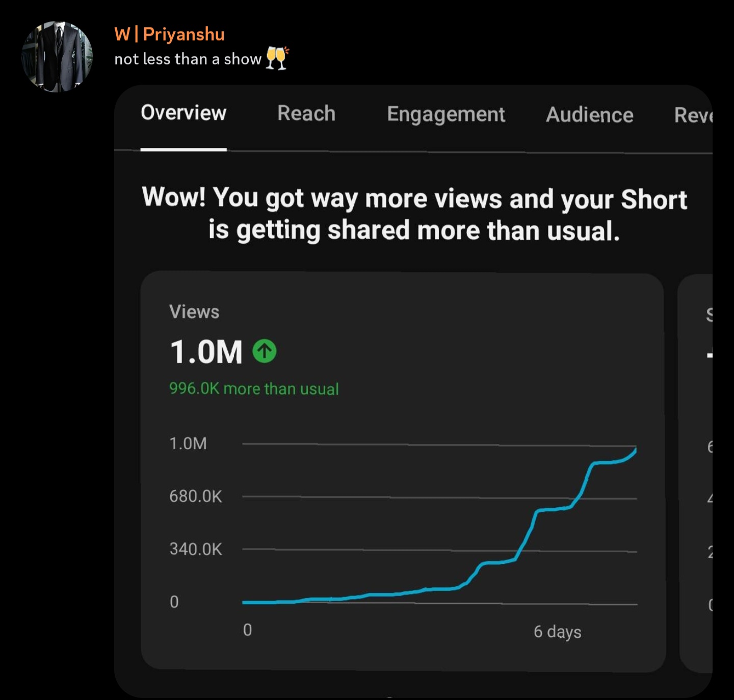Click the "996.0K more than usual" text
Image resolution: width=734 pixels, height=700 pixels.
[254, 389]
